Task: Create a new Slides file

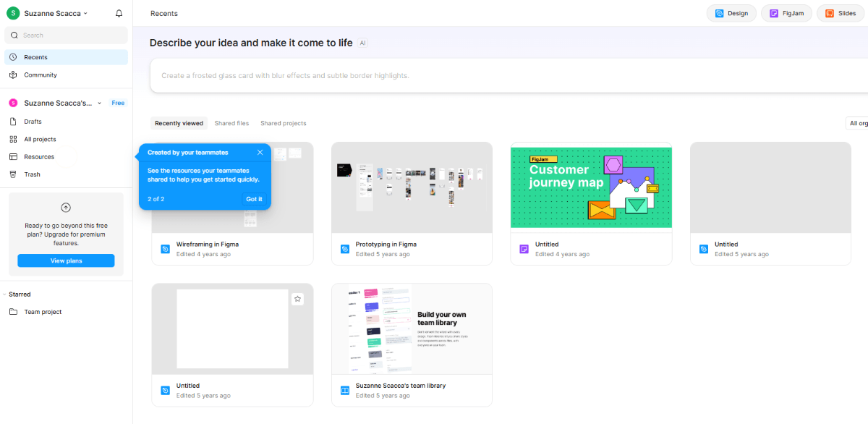Action: (x=840, y=13)
